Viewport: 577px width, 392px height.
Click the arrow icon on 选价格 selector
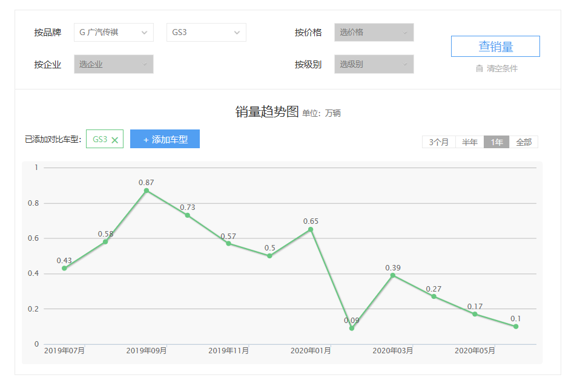pyautogui.click(x=404, y=32)
